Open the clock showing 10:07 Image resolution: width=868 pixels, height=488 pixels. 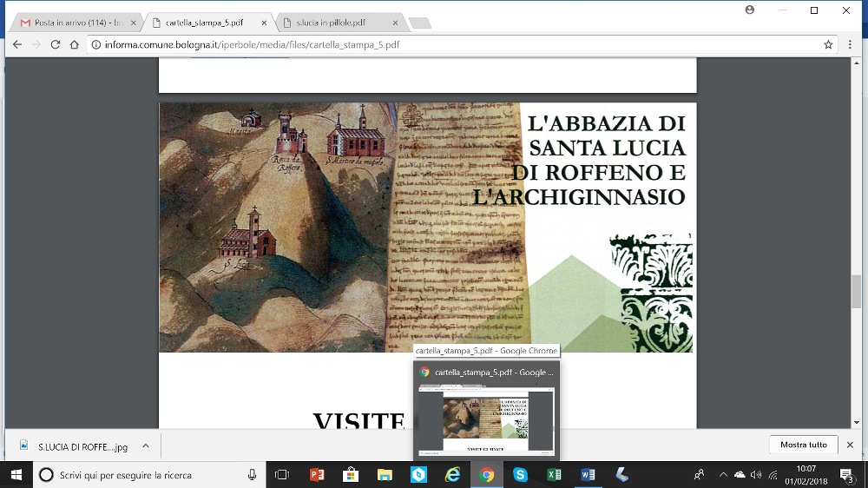tap(806, 475)
